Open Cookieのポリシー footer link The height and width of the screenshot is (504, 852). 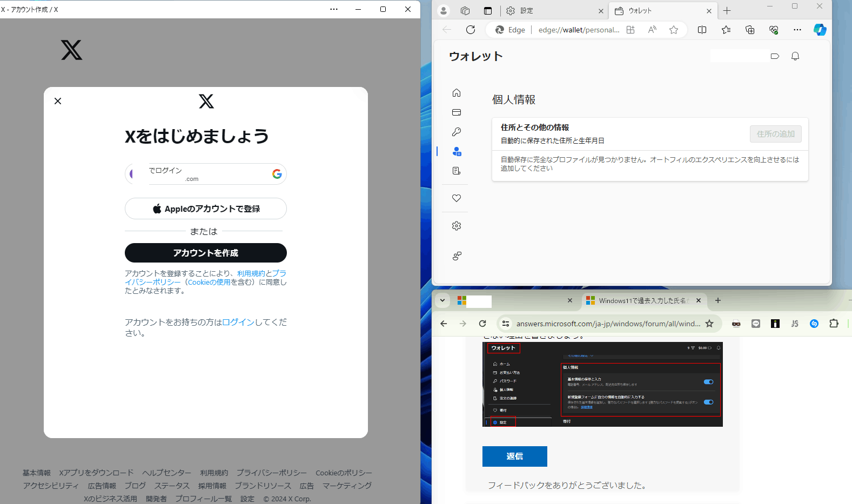point(344,473)
